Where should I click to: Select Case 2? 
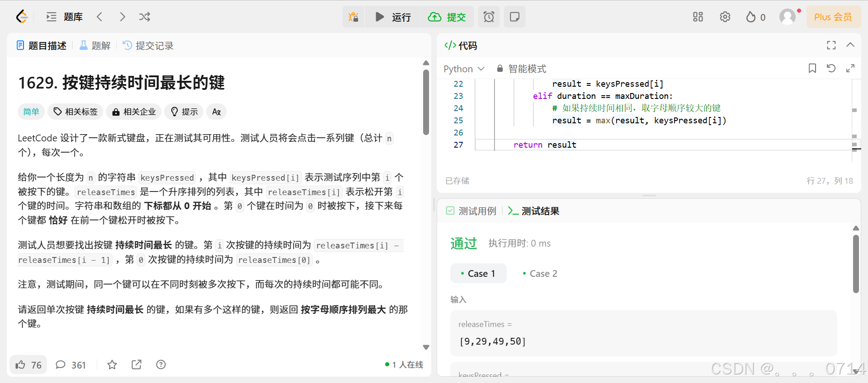540,274
